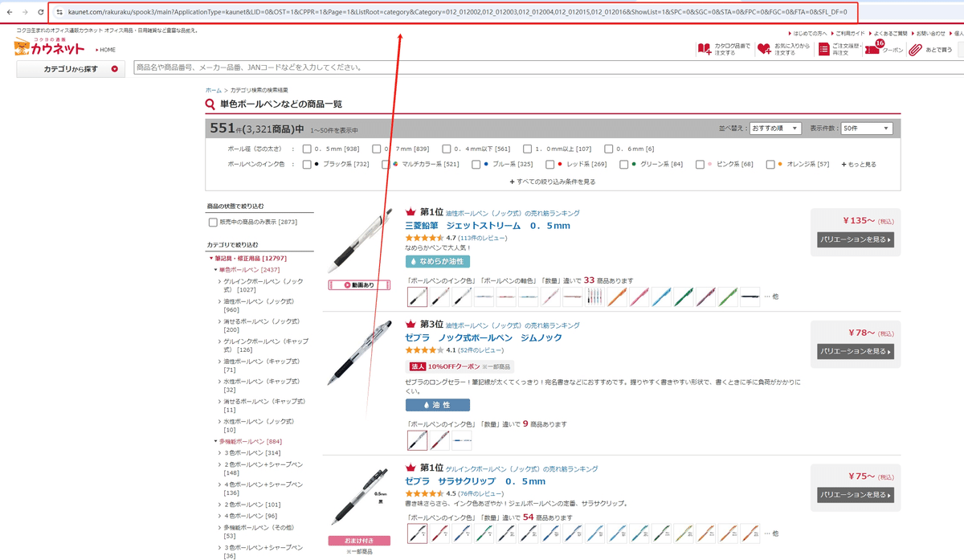Image resolution: width=964 pixels, height=560 pixels.
Task: Toggle the 0.4mm以下 checkbox
Action: [448, 149]
